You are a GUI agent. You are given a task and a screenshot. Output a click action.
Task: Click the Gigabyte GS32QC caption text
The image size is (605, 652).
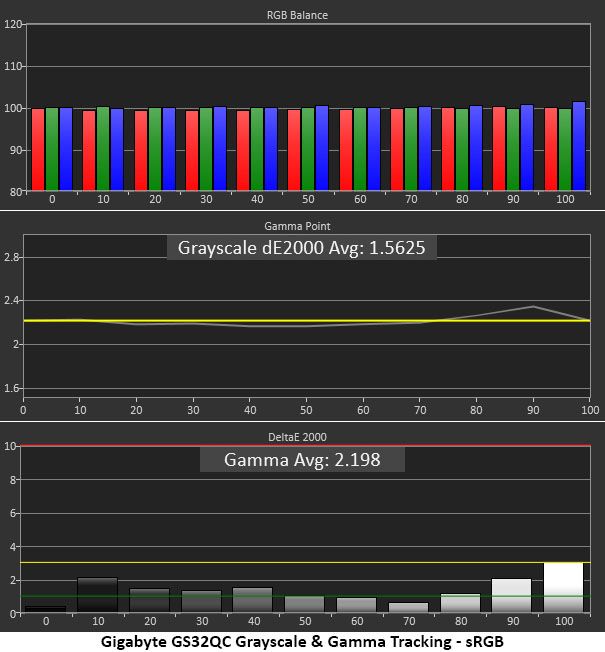coord(302,642)
